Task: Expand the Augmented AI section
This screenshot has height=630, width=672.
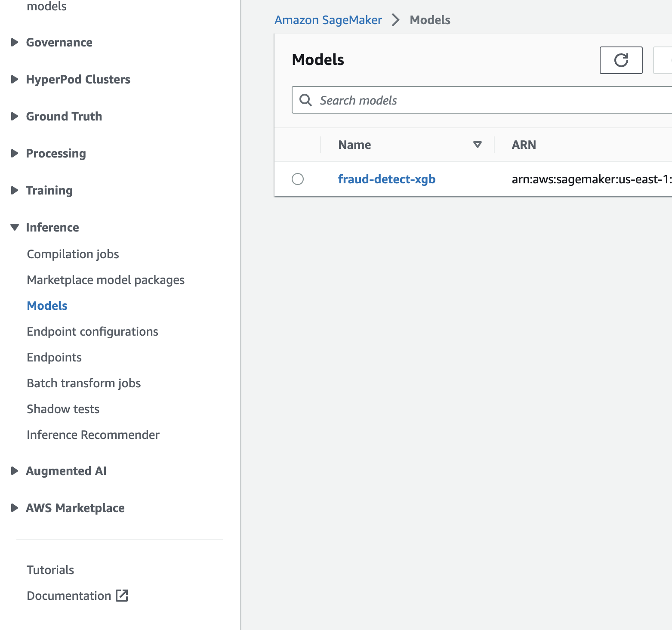Action: tap(15, 471)
